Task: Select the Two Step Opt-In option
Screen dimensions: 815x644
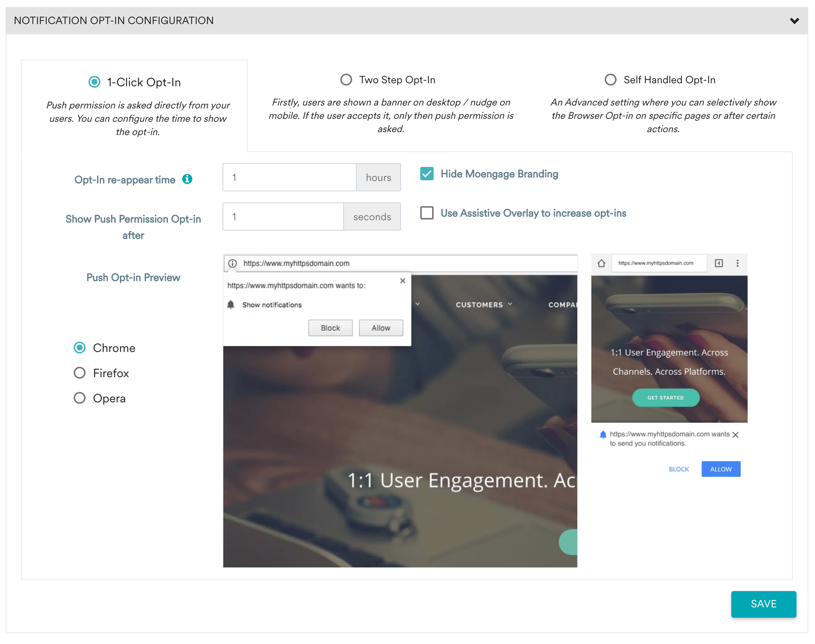Action: (346, 80)
